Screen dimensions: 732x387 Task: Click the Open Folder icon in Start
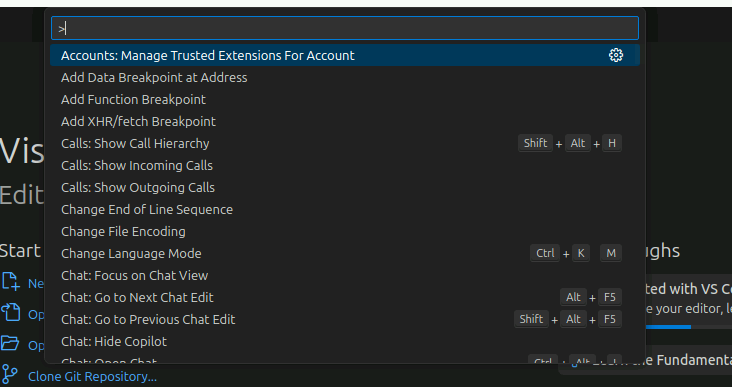10,344
